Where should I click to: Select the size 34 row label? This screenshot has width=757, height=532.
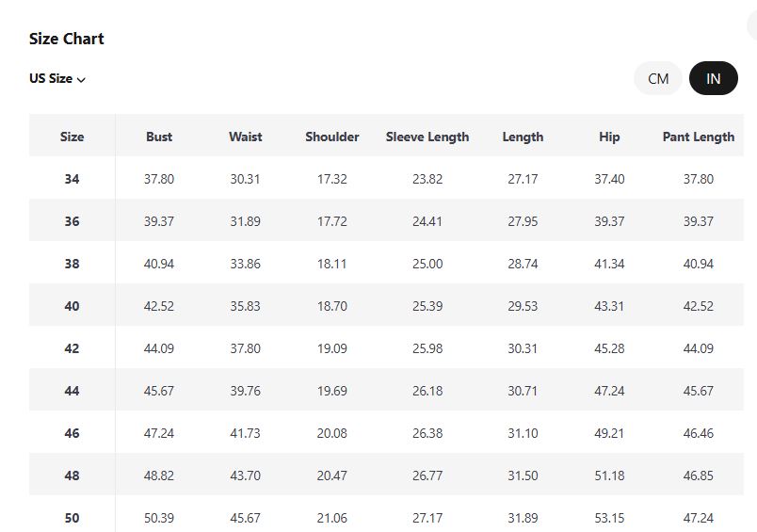click(72, 179)
